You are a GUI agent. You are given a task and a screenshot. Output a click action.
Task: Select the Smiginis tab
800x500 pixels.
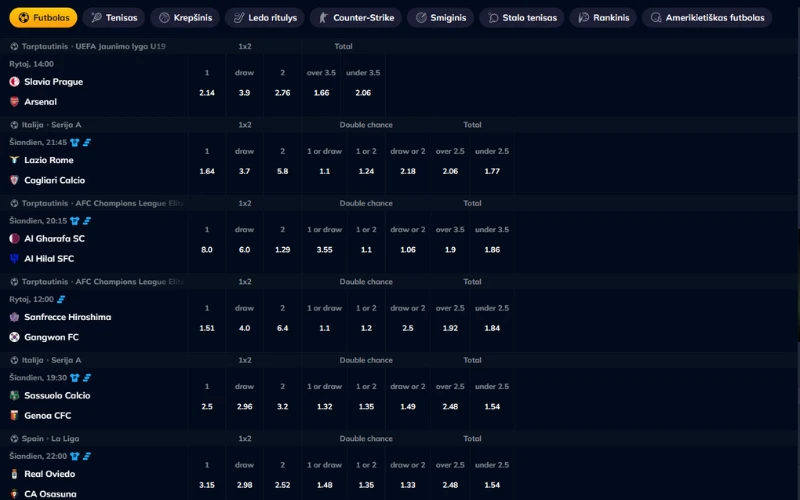pyautogui.click(x=441, y=17)
